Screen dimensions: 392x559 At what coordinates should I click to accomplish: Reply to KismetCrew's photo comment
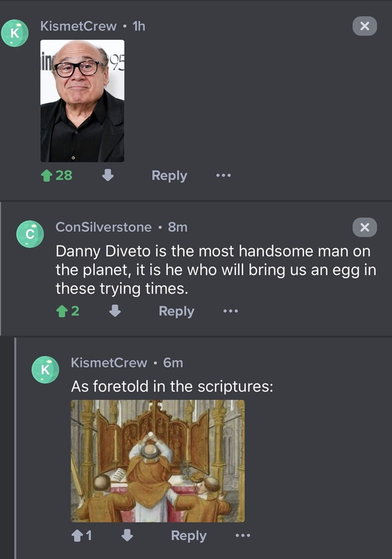(169, 175)
